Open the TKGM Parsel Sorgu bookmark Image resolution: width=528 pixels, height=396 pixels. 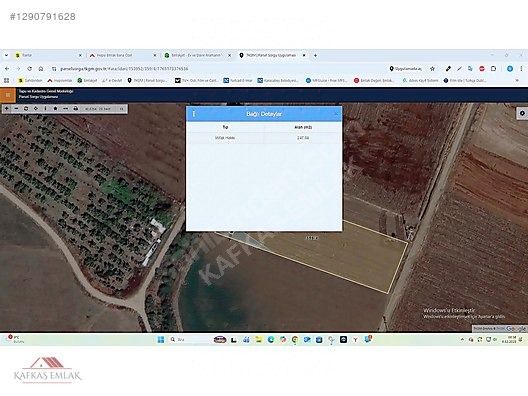[x=147, y=80]
